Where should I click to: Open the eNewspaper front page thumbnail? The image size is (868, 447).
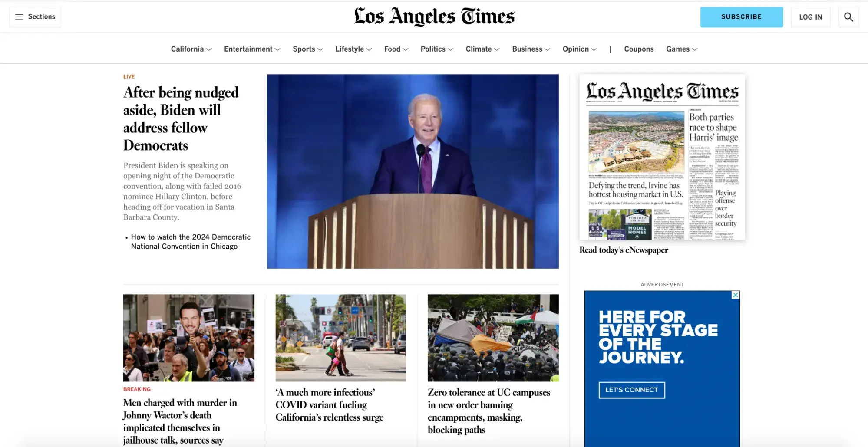(662, 157)
